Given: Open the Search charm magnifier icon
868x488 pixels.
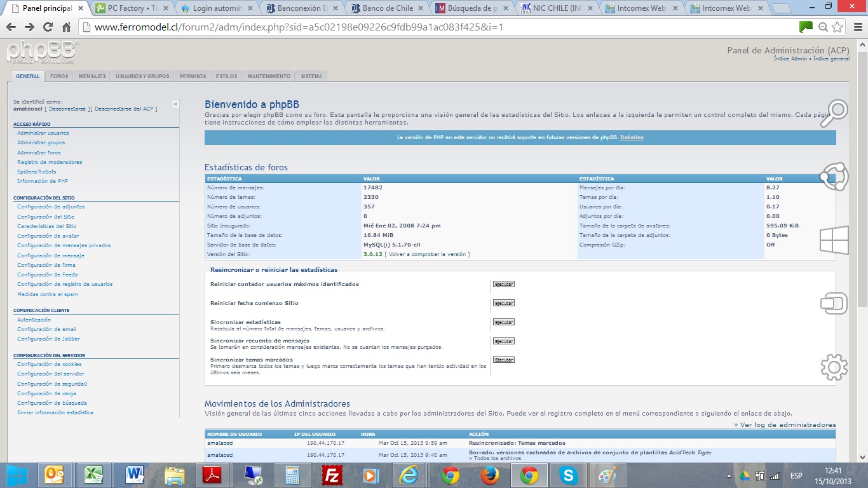Looking at the screenshot, I should 834,113.
